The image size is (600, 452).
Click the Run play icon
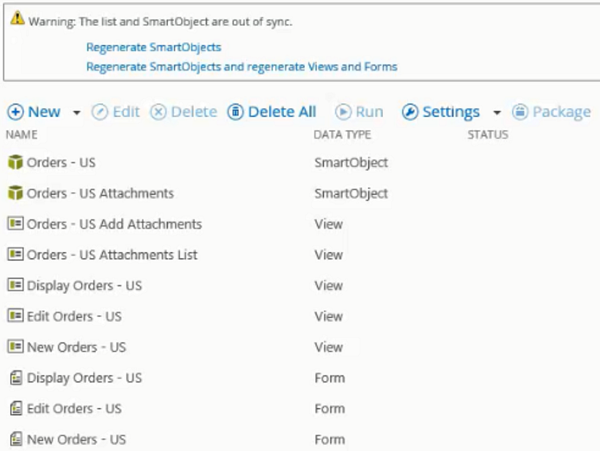[343, 112]
